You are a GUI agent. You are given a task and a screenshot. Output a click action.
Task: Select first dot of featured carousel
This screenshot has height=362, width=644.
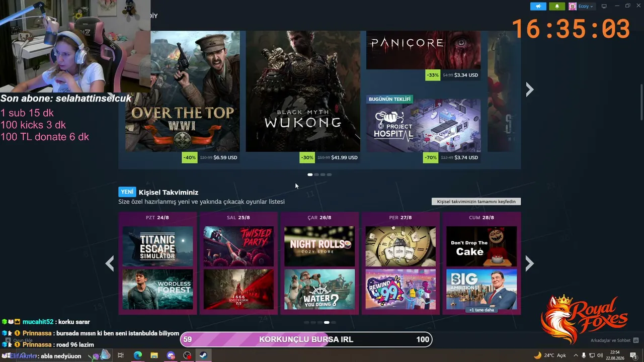(x=310, y=174)
